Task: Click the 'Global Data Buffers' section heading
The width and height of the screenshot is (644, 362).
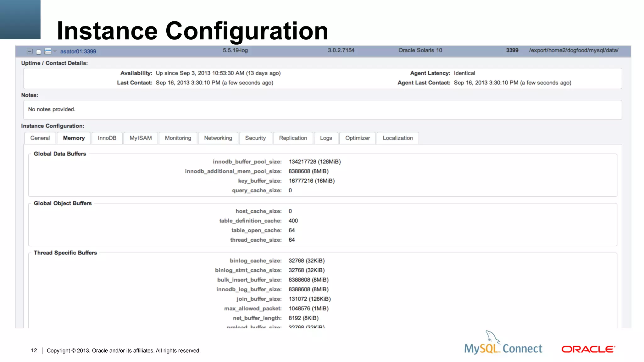Action: click(x=60, y=154)
